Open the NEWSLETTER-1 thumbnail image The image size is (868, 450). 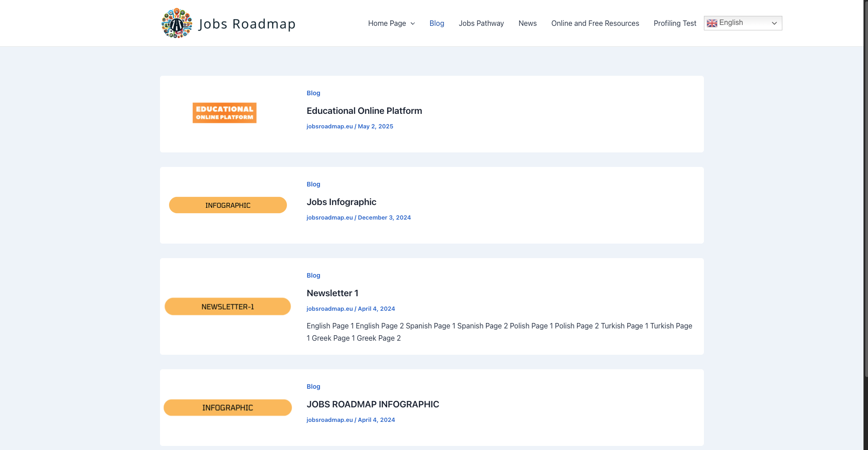227,306
